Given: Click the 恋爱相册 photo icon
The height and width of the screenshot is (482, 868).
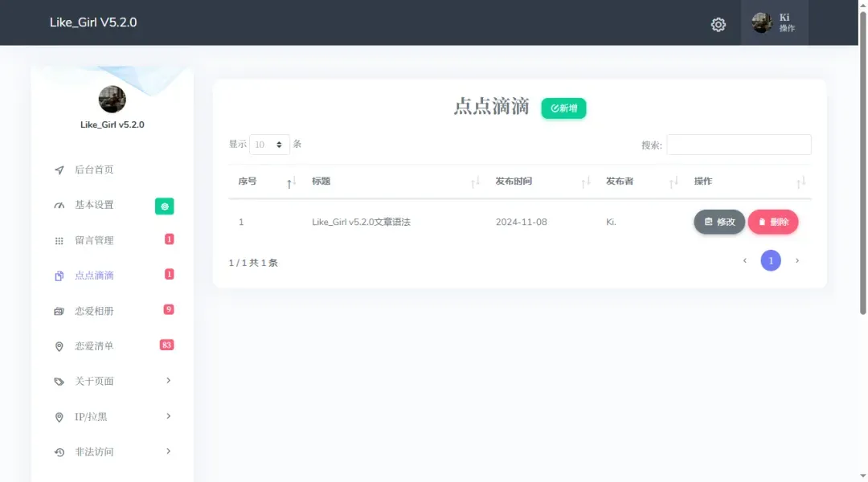Looking at the screenshot, I should [59, 311].
